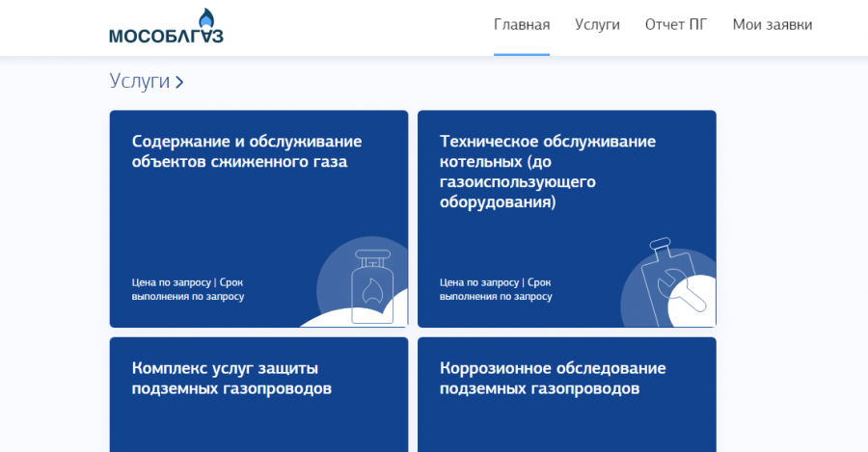Select the Коррозионное обследование подземных газопроводов card
Screen dimensions: 868x452
(567, 394)
